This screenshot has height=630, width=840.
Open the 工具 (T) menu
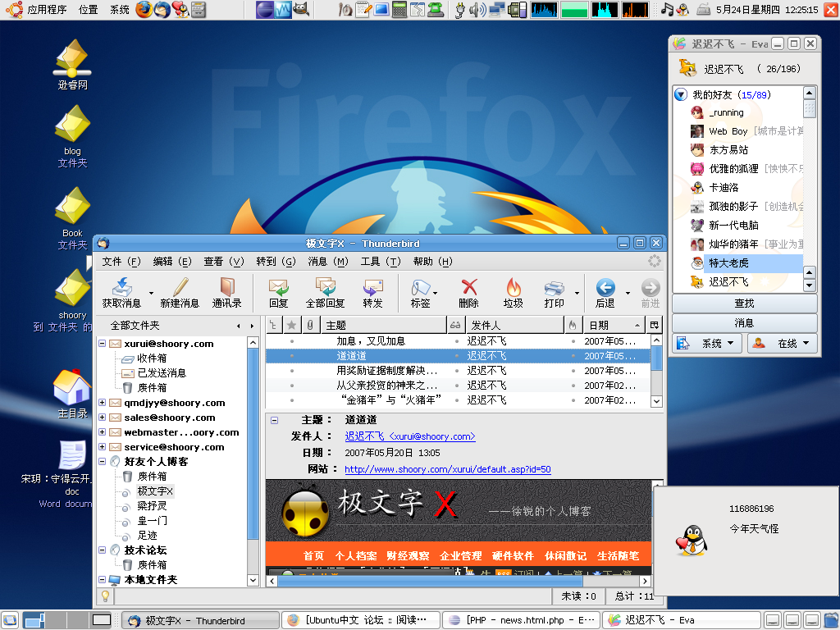click(381, 262)
